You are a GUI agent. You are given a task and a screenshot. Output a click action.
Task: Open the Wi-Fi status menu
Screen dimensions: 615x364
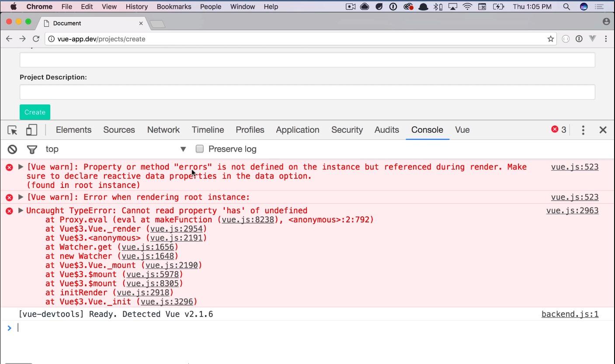pyautogui.click(x=467, y=7)
